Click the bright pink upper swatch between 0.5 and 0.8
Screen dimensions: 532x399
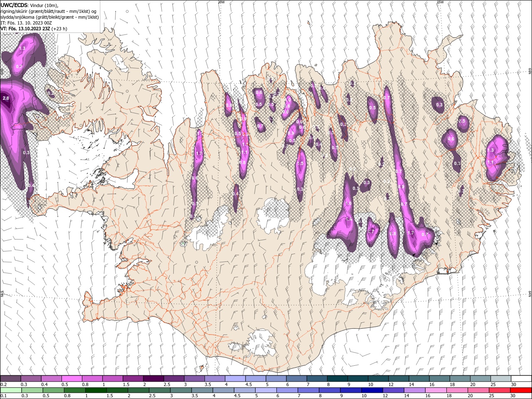tap(71, 379)
